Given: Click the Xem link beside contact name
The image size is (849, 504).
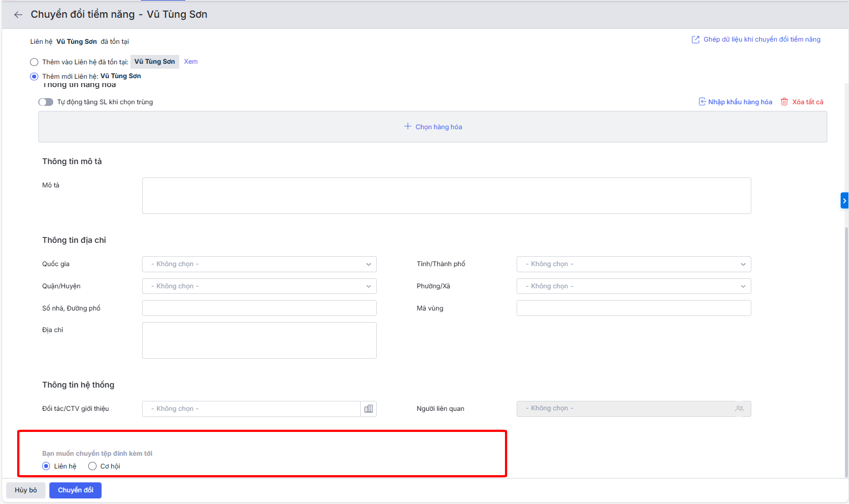Looking at the screenshot, I should [x=191, y=62].
